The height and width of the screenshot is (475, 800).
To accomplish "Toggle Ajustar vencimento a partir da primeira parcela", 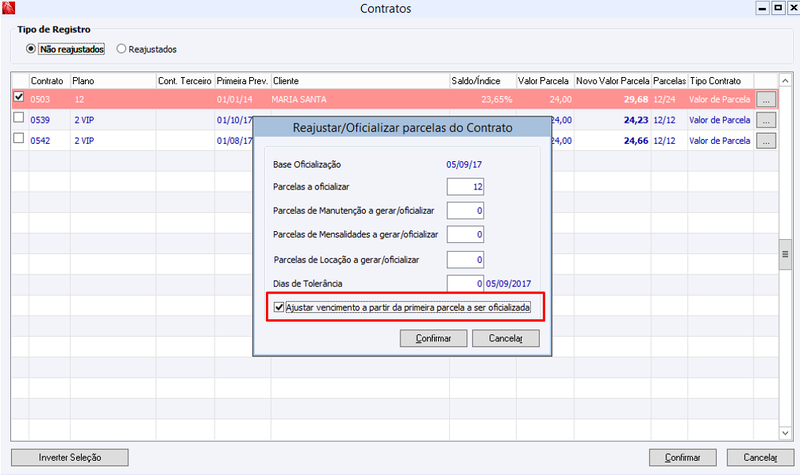I will tap(279, 307).
